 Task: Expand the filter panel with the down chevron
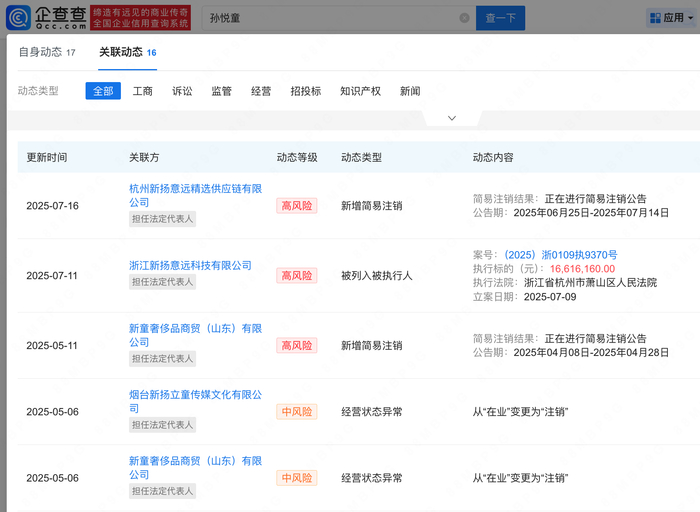tap(451, 118)
